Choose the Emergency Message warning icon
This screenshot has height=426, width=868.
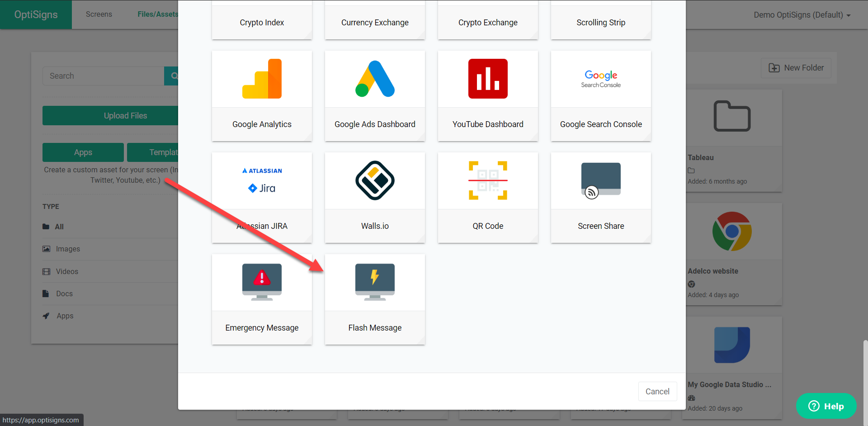tap(262, 282)
